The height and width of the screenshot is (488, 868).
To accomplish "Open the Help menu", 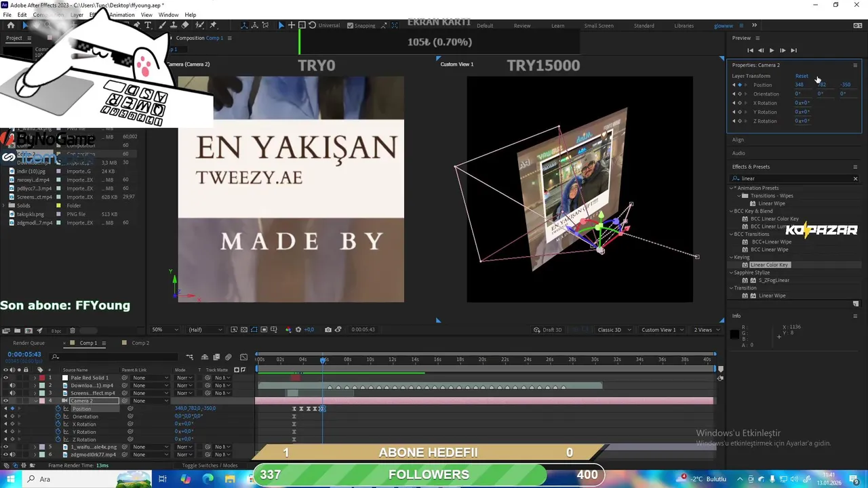I will pos(191,15).
